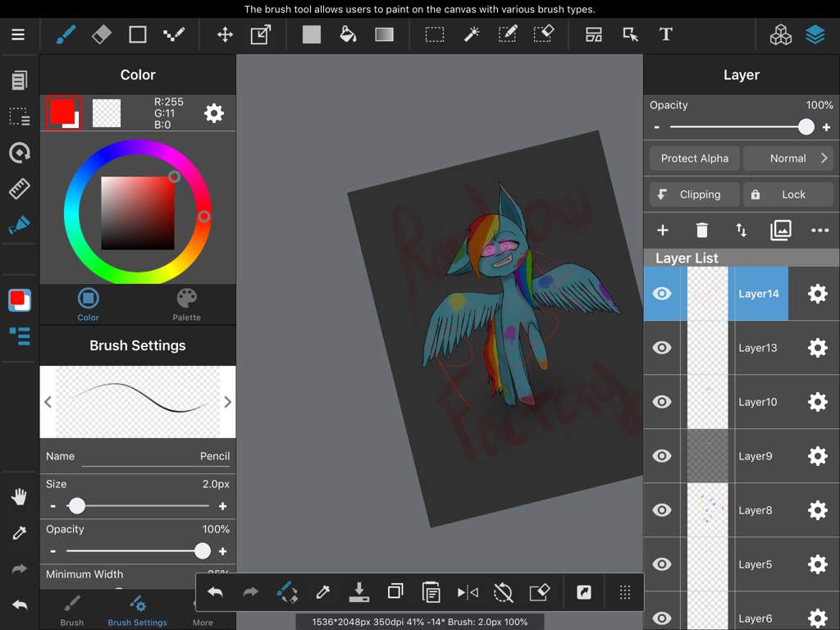Open the More tab at bottom

tap(203, 610)
